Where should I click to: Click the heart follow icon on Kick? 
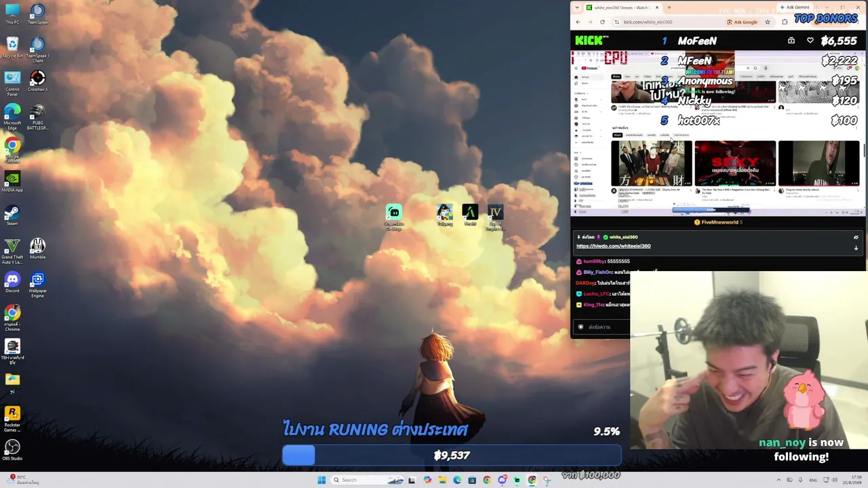[x=810, y=41]
